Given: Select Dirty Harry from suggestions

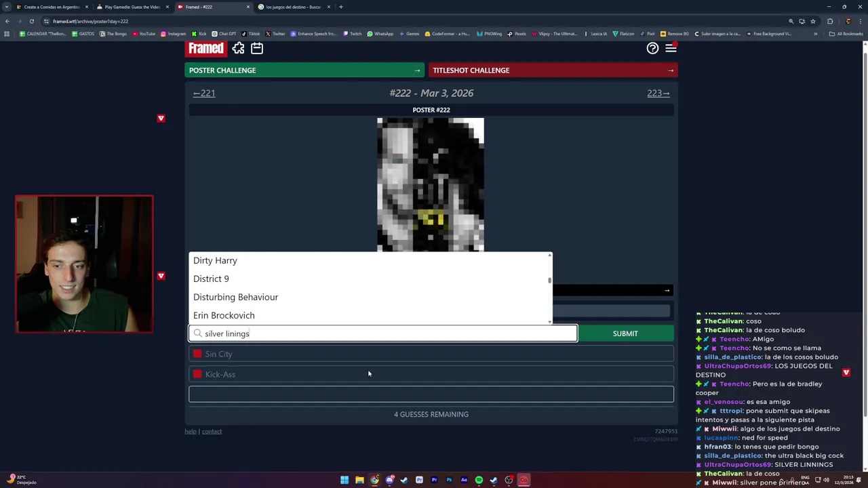Looking at the screenshot, I should click(x=369, y=260).
